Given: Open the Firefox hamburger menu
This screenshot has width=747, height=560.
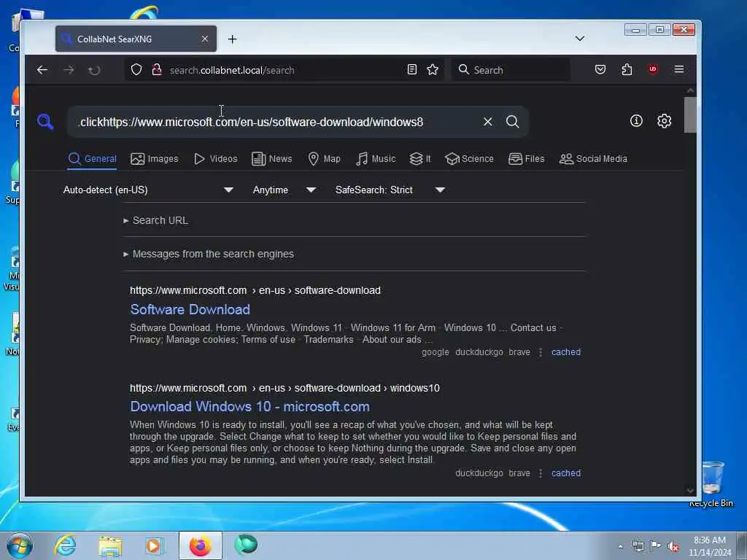Looking at the screenshot, I should coord(679,69).
